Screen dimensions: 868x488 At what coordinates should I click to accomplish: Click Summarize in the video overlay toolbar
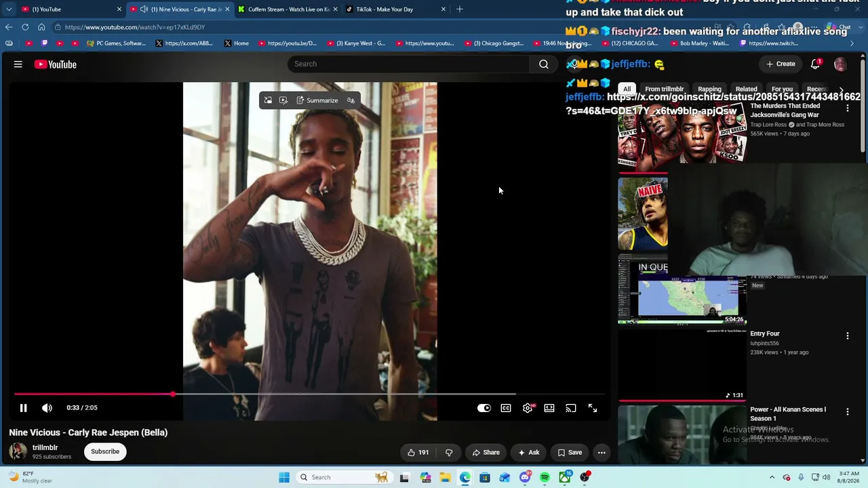click(x=317, y=100)
